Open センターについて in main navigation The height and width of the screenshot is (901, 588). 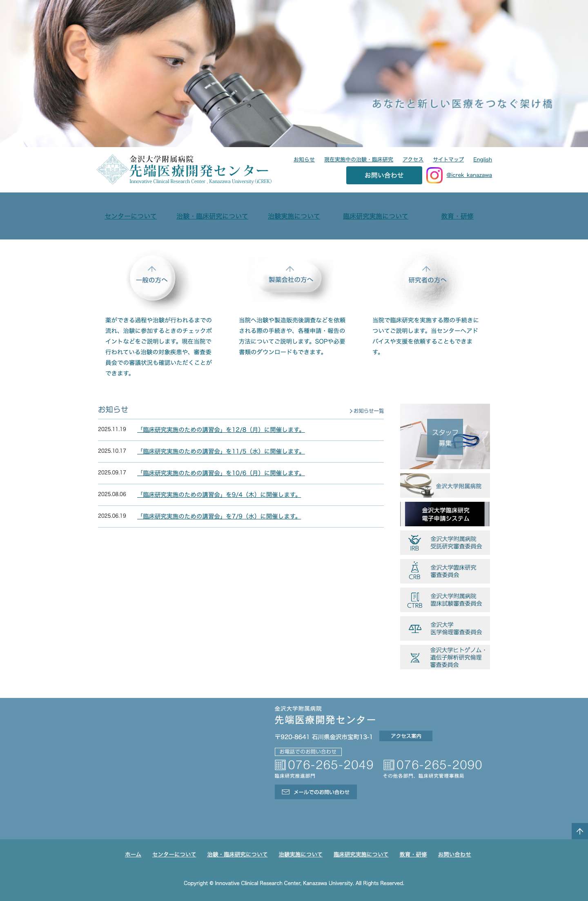pos(131,216)
